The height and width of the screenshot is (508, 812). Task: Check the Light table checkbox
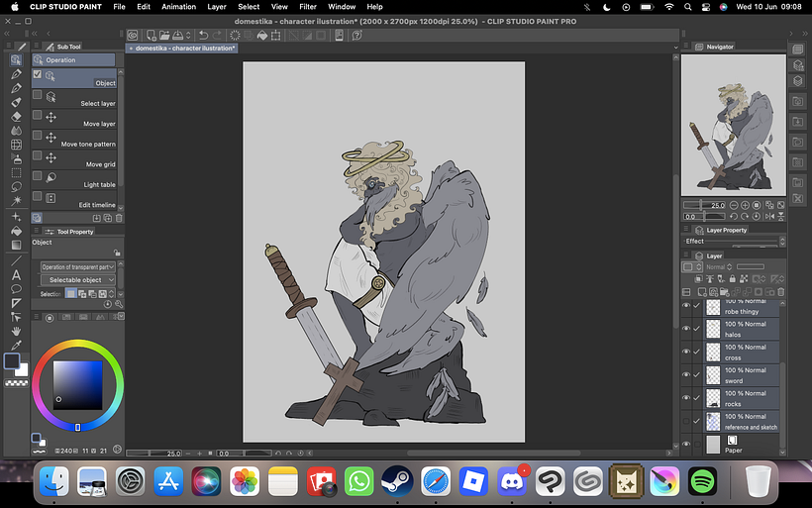pos(38,176)
